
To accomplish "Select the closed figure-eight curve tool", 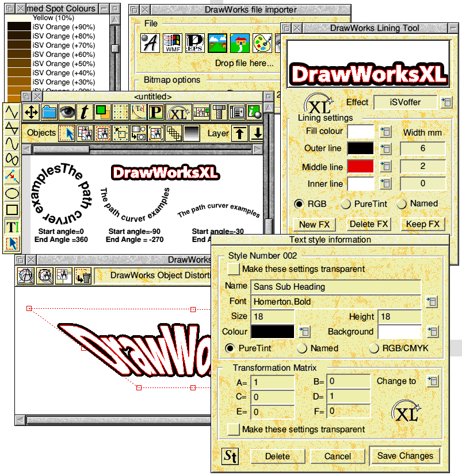I will (12, 159).
